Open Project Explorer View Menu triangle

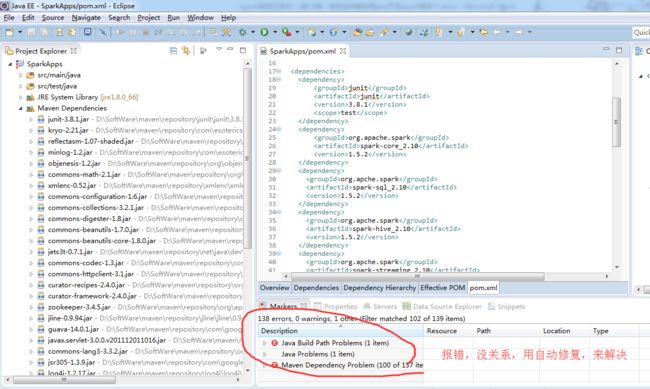tap(218, 50)
